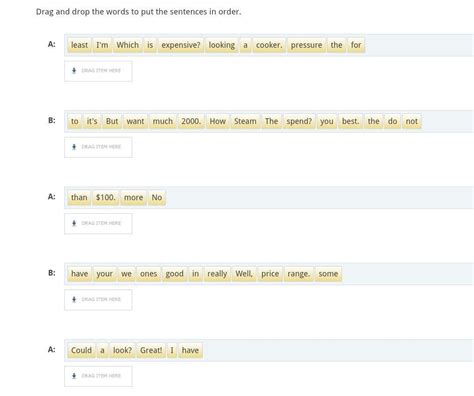Select the "Steam" word tile
Screen dimensions: 474x396
tap(245, 121)
